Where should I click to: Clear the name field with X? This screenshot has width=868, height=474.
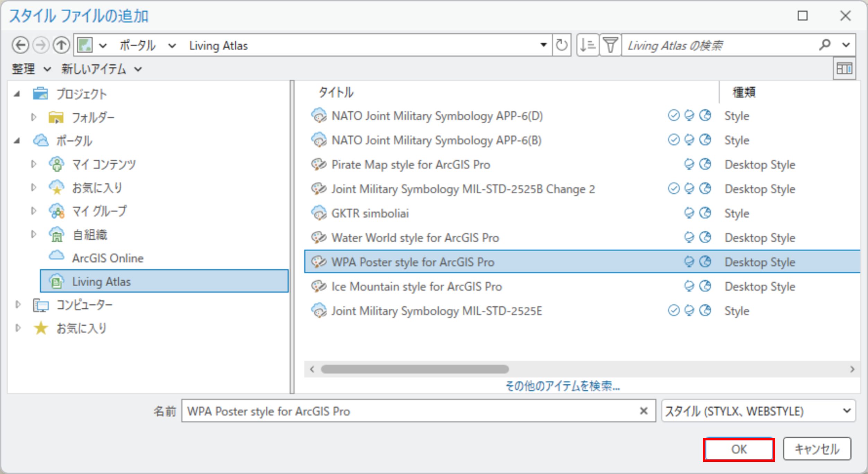[x=643, y=411]
